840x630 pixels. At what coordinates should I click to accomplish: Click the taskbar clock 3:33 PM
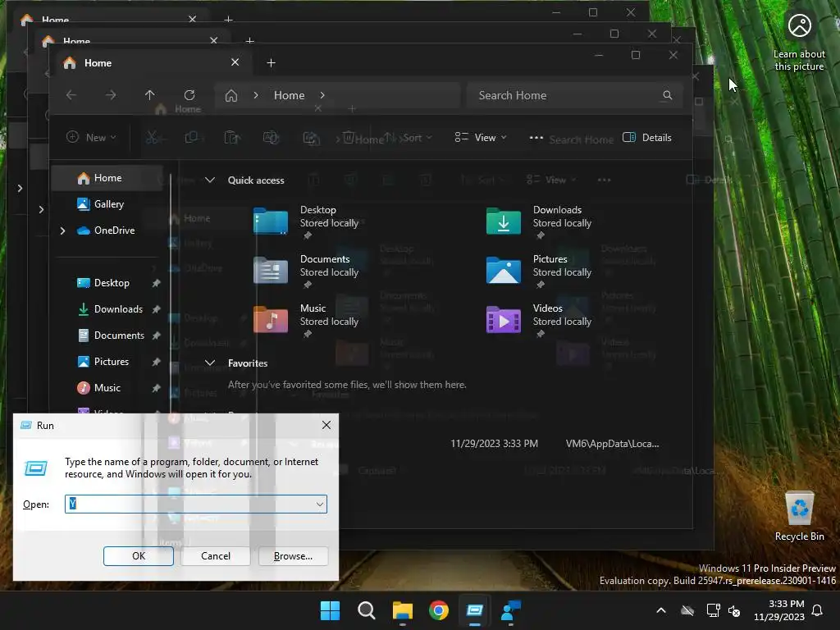pyautogui.click(x=786, y=604)
